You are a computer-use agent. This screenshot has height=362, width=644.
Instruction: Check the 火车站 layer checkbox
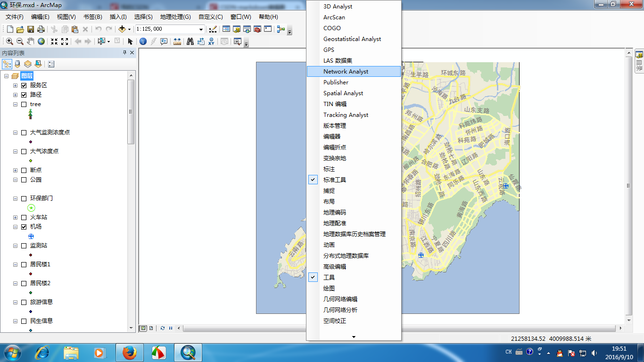point(24,217)
